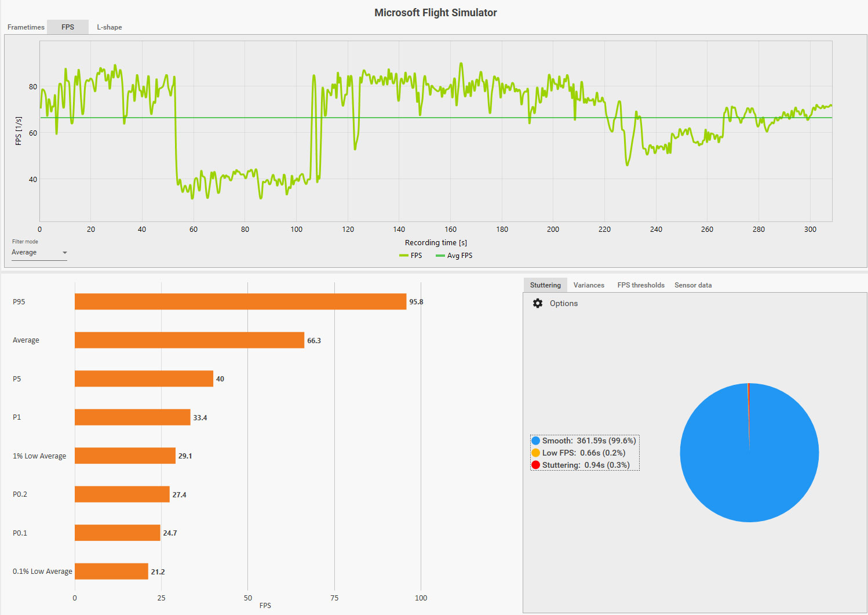
Task: Open the FPS thresholds tab
Action: pos(641,285)
